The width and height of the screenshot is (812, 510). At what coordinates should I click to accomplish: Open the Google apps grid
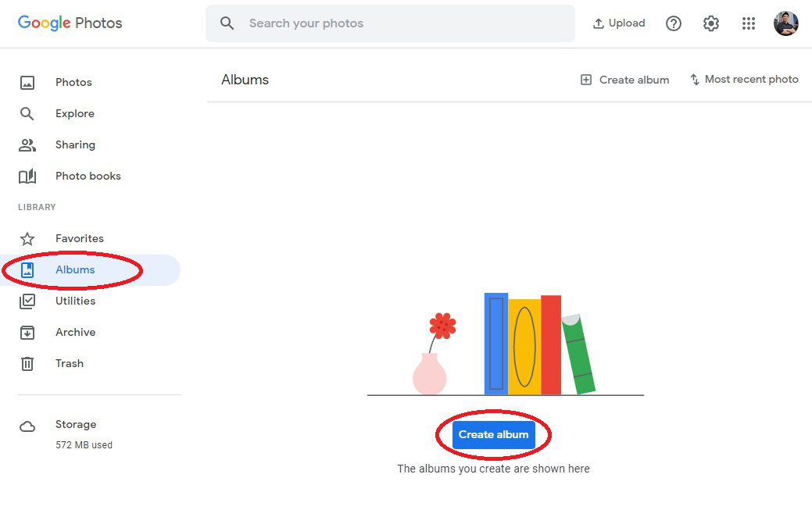tap(749, 23)
